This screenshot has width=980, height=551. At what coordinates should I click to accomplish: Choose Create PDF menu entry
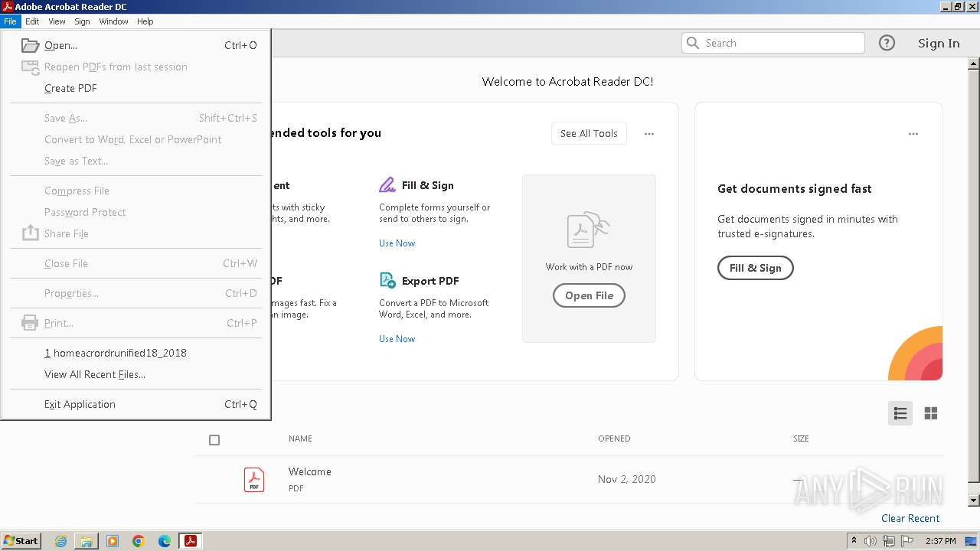click(x=136, y=88)
